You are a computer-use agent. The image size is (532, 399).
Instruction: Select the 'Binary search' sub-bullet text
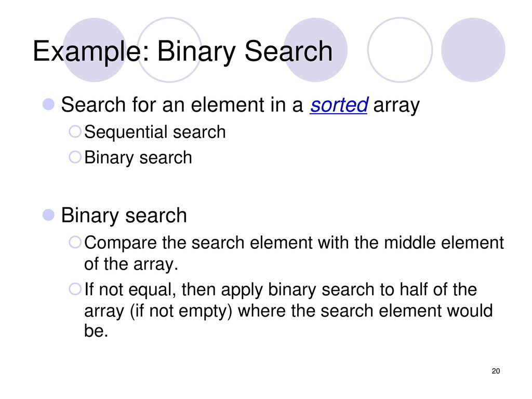tap(138, 158)
